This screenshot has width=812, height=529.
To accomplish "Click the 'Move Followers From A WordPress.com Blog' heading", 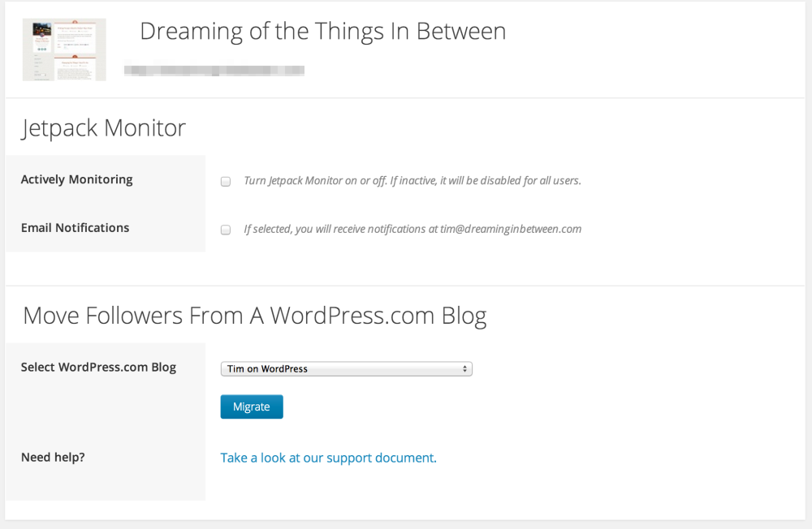I will tap(254, 316).
